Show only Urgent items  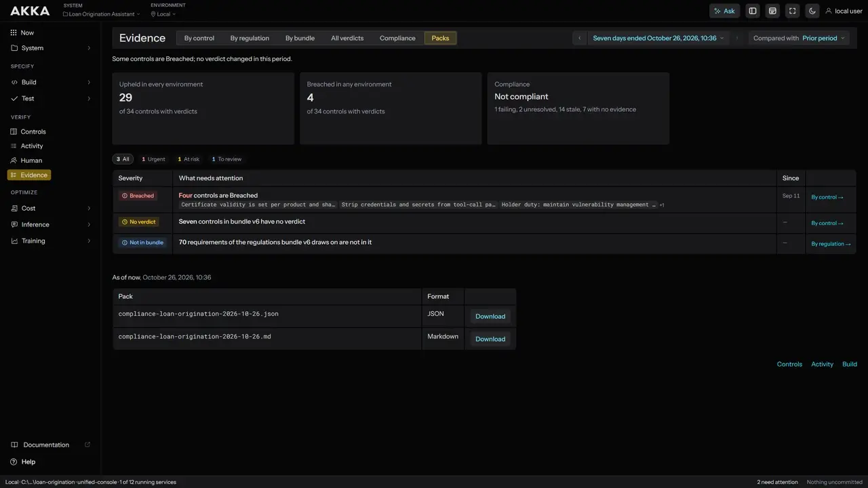pos(153,159)
